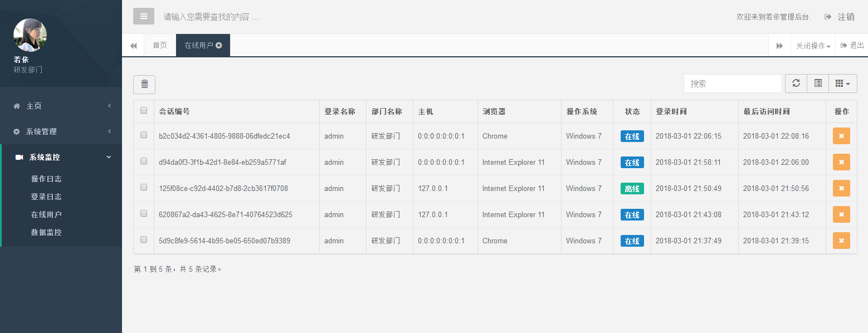
Task: Check the b2c034d2 session row checkbox
Action: tap(144, 135)
